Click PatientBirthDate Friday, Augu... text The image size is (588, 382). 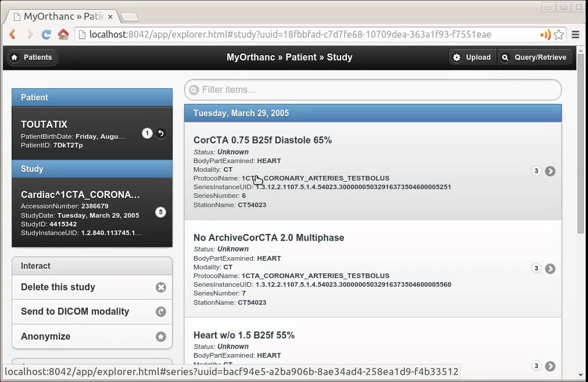[73, 136]
